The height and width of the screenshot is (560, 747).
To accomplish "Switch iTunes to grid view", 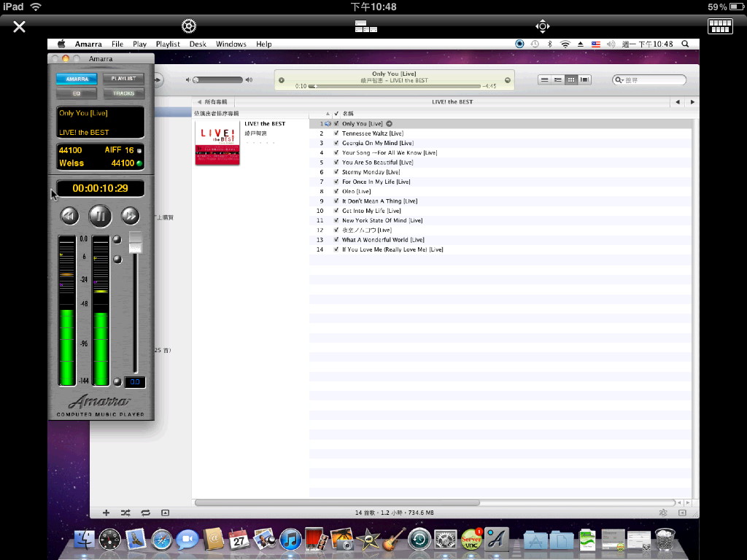I will point(570,79).
